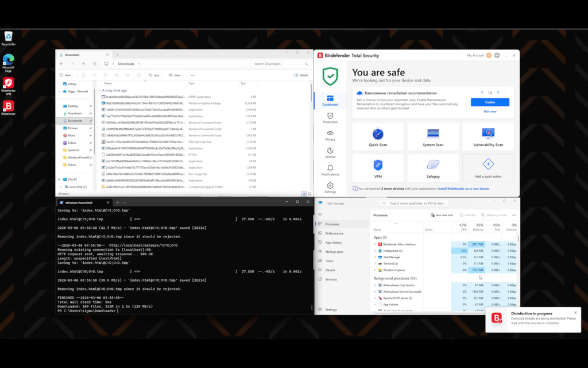Click Enable for Ransomware remediation

[490, 102]
